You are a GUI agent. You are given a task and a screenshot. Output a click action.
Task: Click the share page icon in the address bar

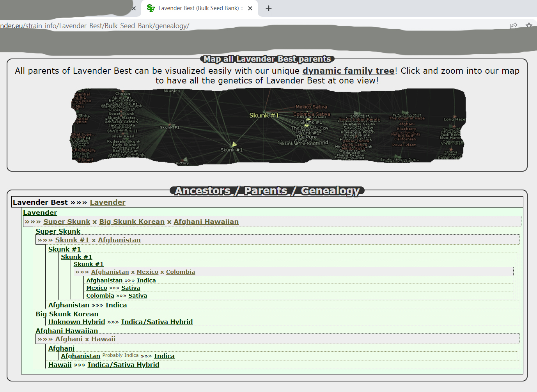[513, 26]
